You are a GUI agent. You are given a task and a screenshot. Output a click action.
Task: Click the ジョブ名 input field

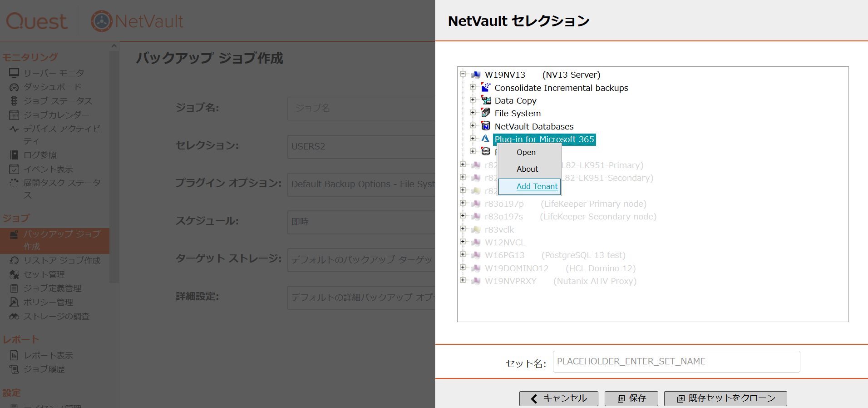point(361,108)
